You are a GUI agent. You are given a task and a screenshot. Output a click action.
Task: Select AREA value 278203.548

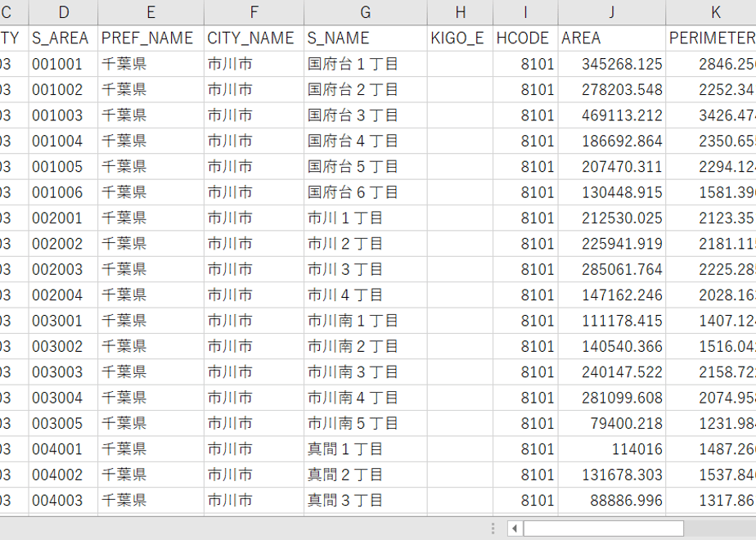[x=612, y=90]
